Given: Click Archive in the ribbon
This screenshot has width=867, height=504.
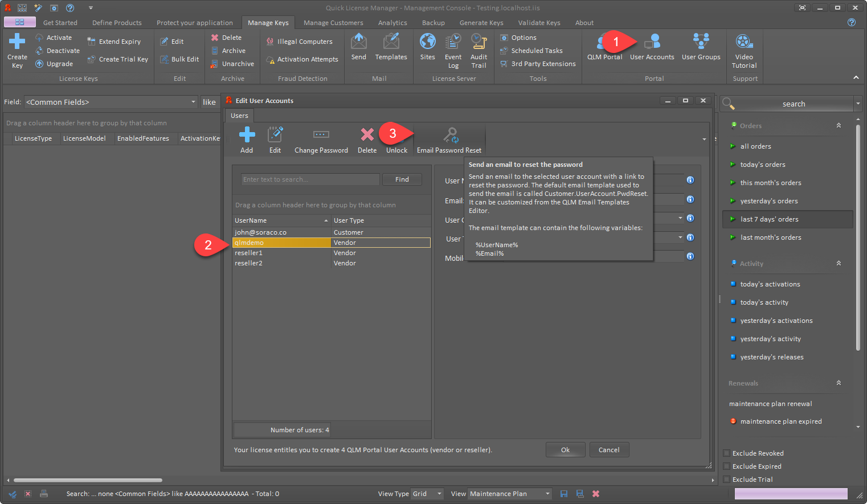Looking at the screenshot, I should coord(228,51).
